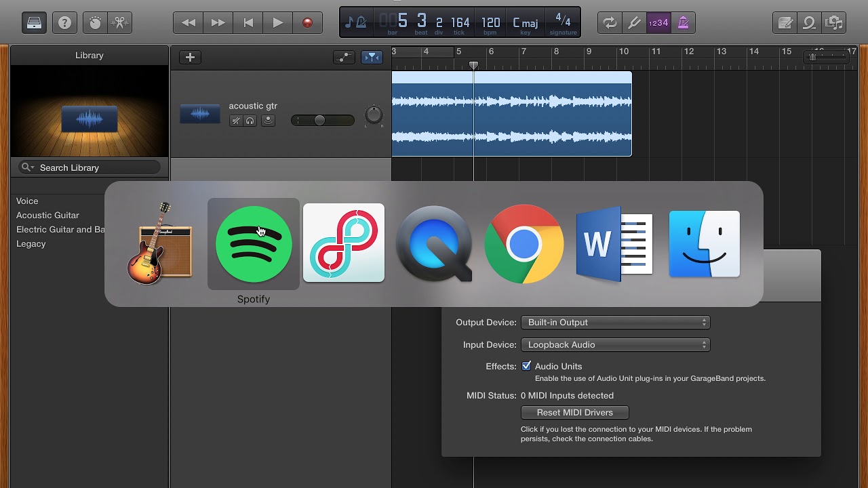The width and height of the screenshot is (868, 488).
Task: Click the Search Library field
Action: coord(90,167)
